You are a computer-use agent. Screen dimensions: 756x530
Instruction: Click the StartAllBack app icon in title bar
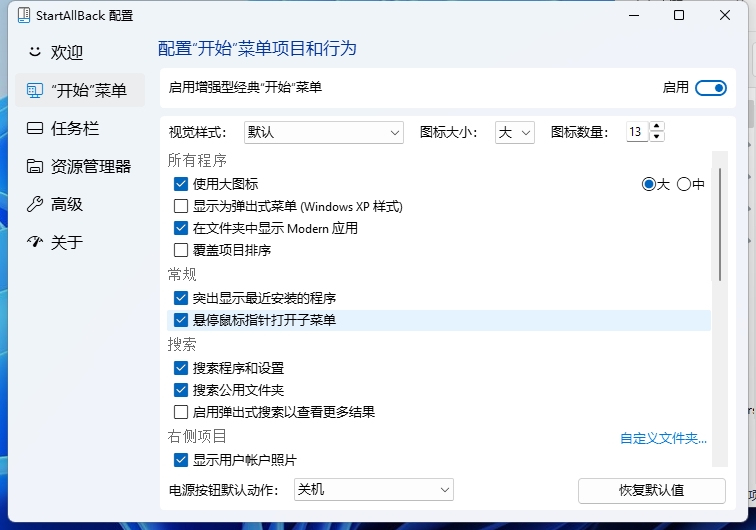24,15
